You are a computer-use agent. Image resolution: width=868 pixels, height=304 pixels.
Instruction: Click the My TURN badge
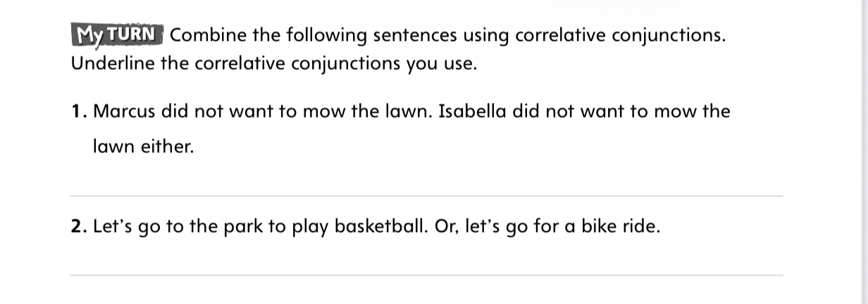(x=117, y=35)
